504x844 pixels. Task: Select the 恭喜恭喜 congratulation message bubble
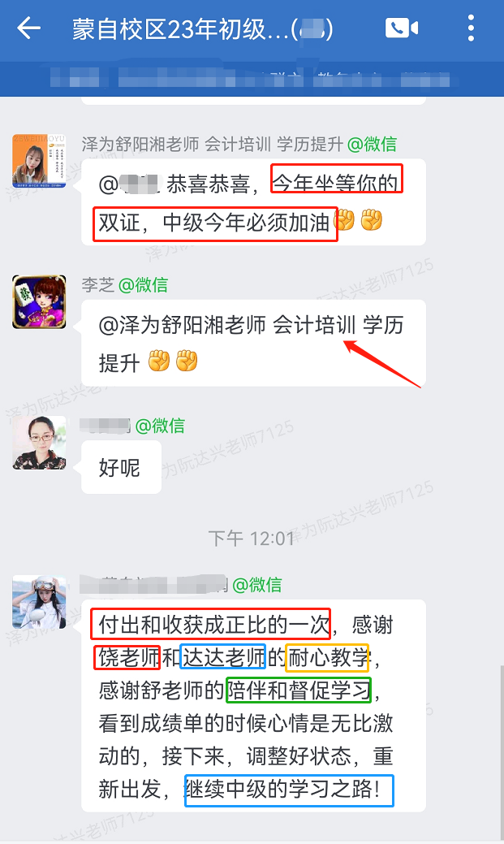click(253, 202)
